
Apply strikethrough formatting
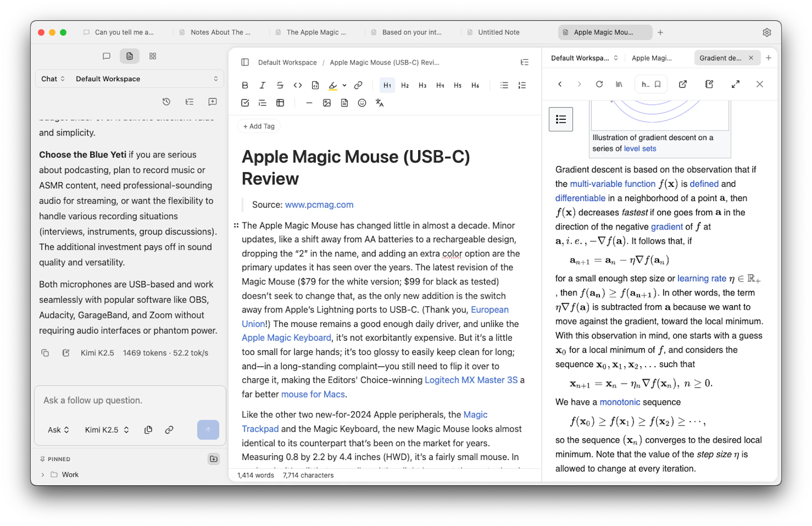[x=280, y=85]
